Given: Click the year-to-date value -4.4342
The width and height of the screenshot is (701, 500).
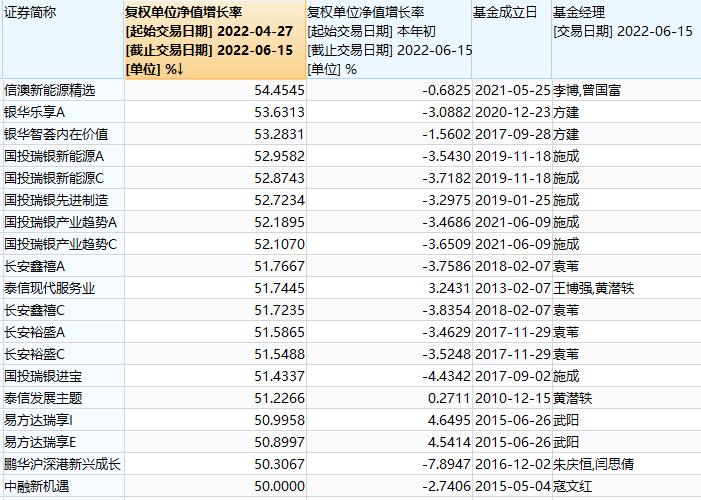Looking at the screenshot, I should coord(447,376).
